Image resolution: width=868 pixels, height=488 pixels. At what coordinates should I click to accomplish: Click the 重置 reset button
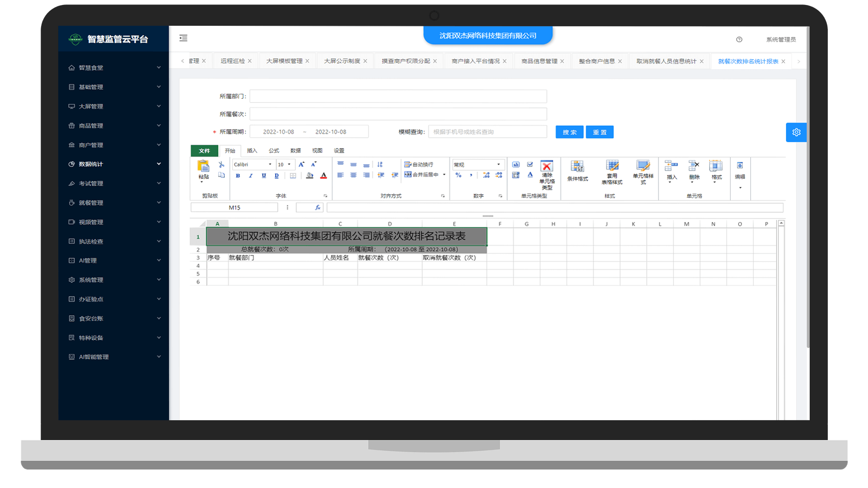[600, 132]
